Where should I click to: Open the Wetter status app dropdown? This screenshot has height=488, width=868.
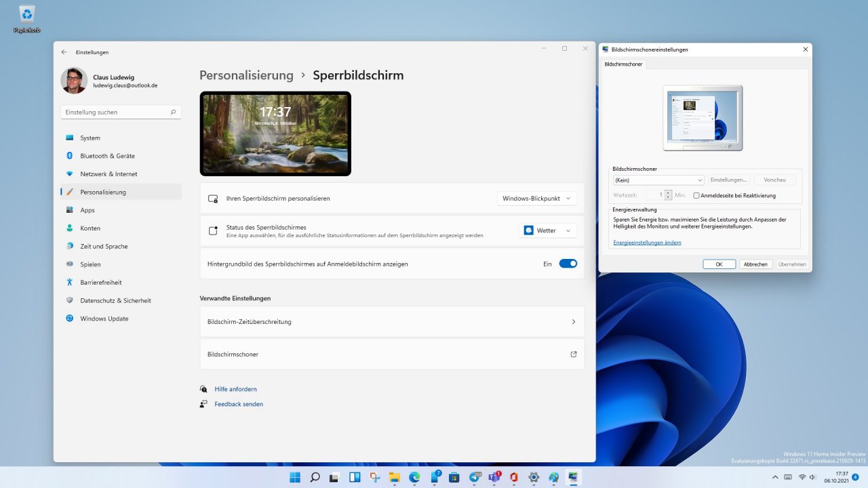[x=548, y=230]
